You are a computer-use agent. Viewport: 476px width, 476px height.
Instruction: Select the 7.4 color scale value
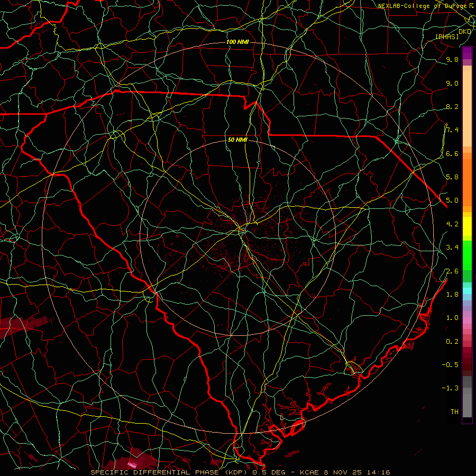click(452, 130)
